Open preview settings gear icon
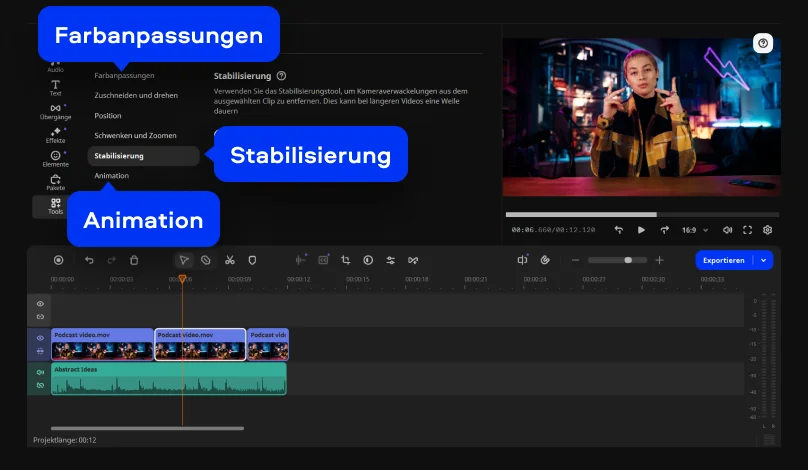This screenshot has height=470, width=808. (767, 230)
